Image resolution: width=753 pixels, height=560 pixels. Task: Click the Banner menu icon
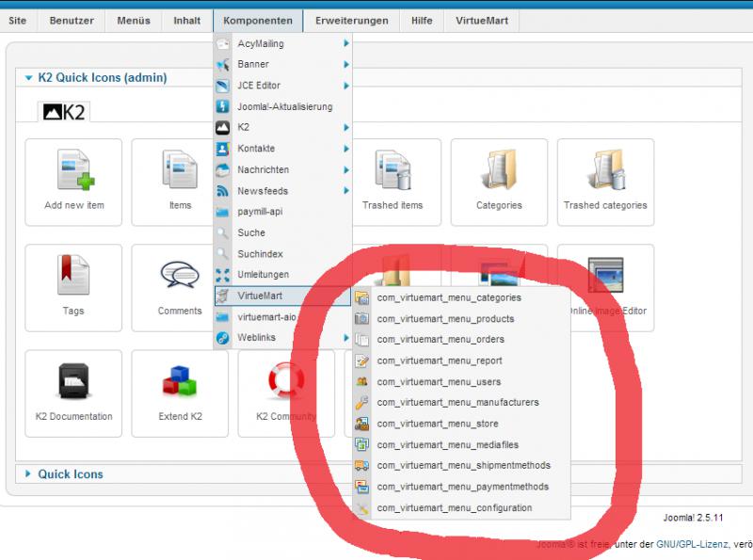click(222, 64)
